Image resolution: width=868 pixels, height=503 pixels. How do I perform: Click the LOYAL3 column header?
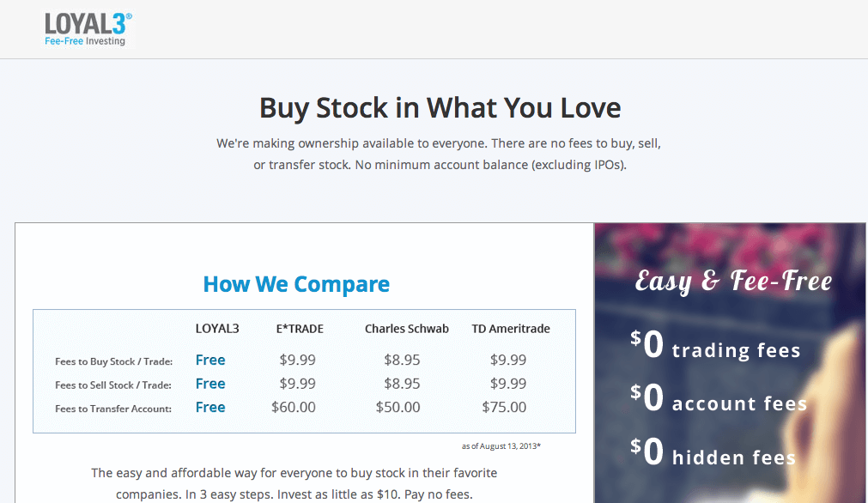pos(217,329)
